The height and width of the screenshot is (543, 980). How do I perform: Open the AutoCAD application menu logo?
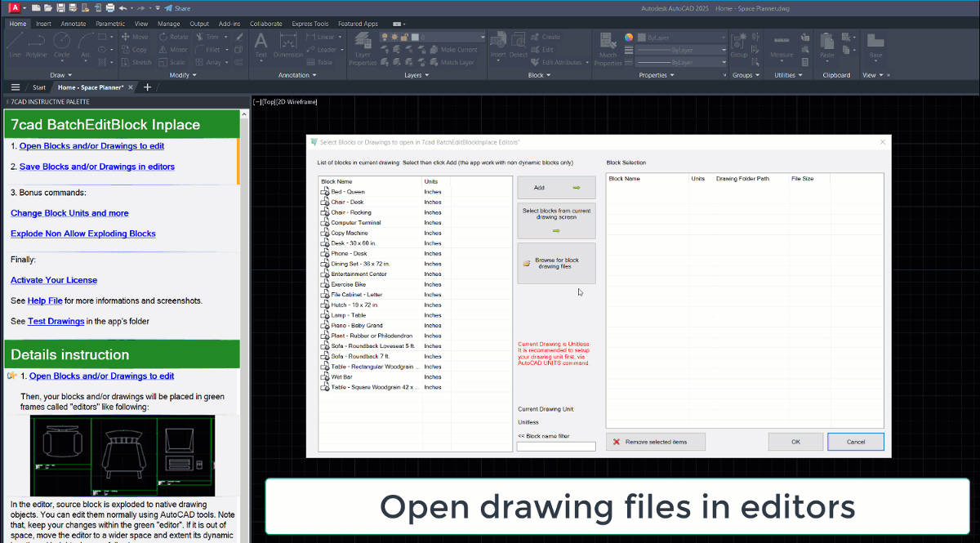click(14, 7)
